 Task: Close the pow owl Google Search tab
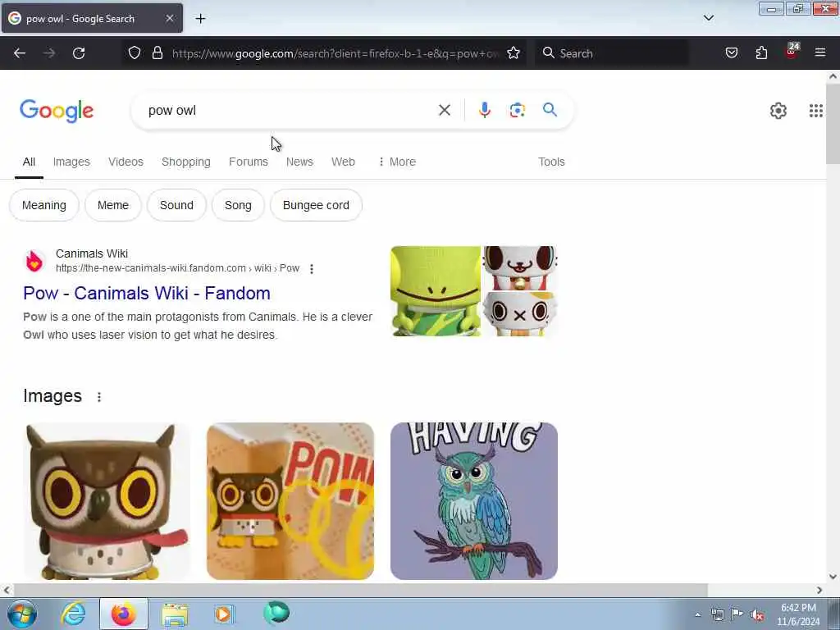click(170, 18)
